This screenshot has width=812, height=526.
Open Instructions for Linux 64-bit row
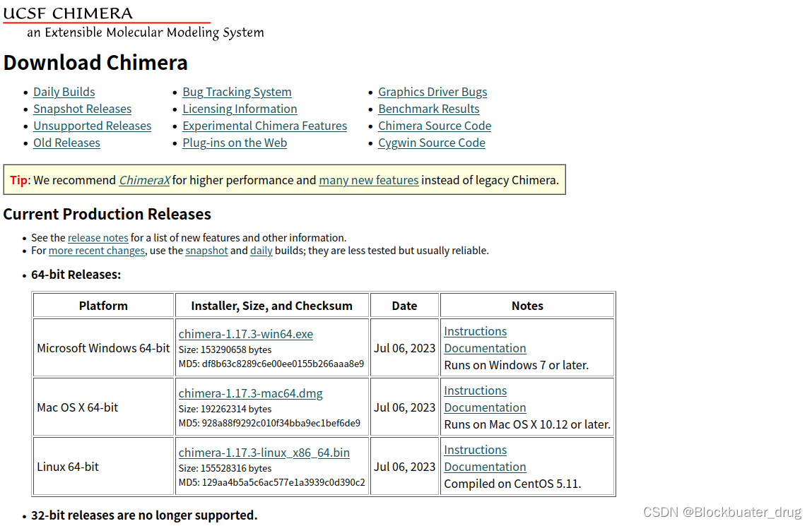click(476, 450)
